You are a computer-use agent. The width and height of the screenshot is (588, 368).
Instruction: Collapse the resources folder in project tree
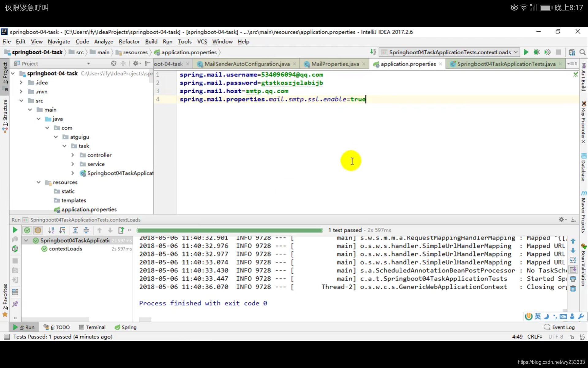point(39,182)
